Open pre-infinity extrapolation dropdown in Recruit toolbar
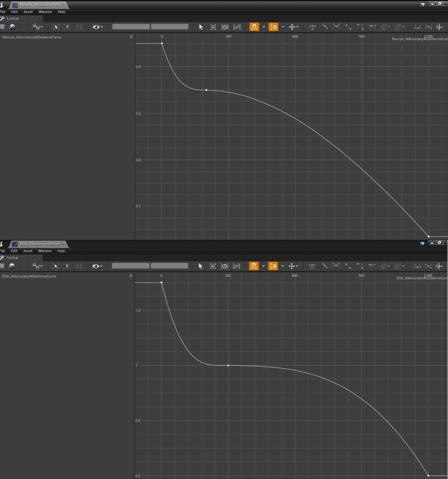This screenshot has width=448, height=479. [x=385, y=27]
